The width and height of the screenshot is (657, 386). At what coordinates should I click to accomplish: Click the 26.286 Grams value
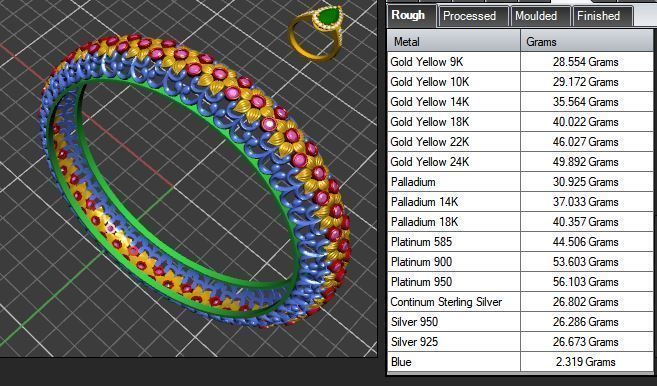(585, 322)
